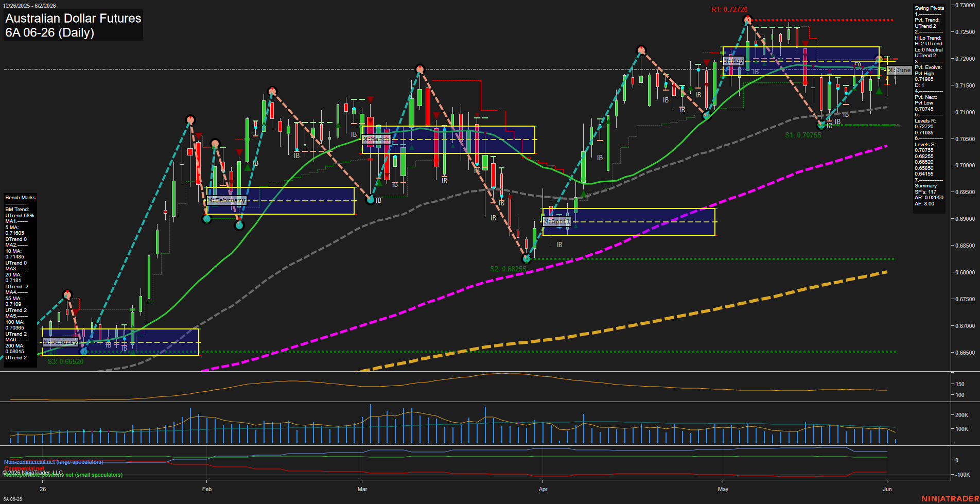Select the M:May month box label

click(x=733, y=61)
